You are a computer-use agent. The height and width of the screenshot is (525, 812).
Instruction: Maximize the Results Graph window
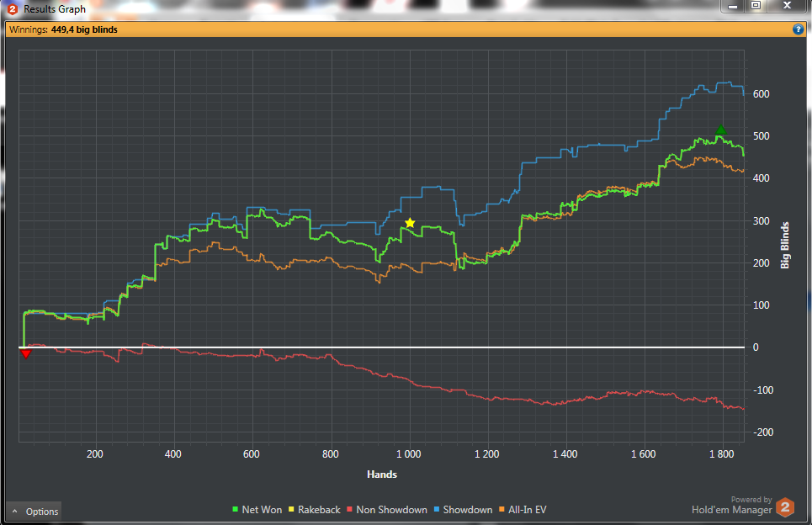[x=756, y=6]
